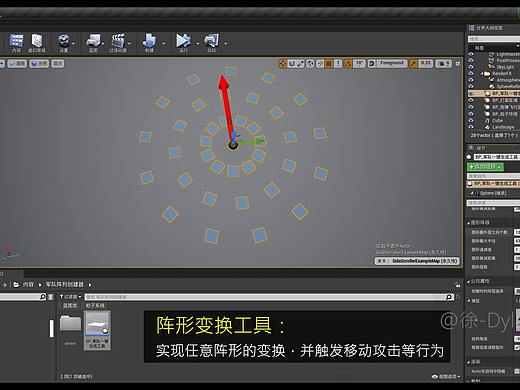520x390 pixels.
Task: Collapse the 公共属性 details category
Action: tap(469, 281)
